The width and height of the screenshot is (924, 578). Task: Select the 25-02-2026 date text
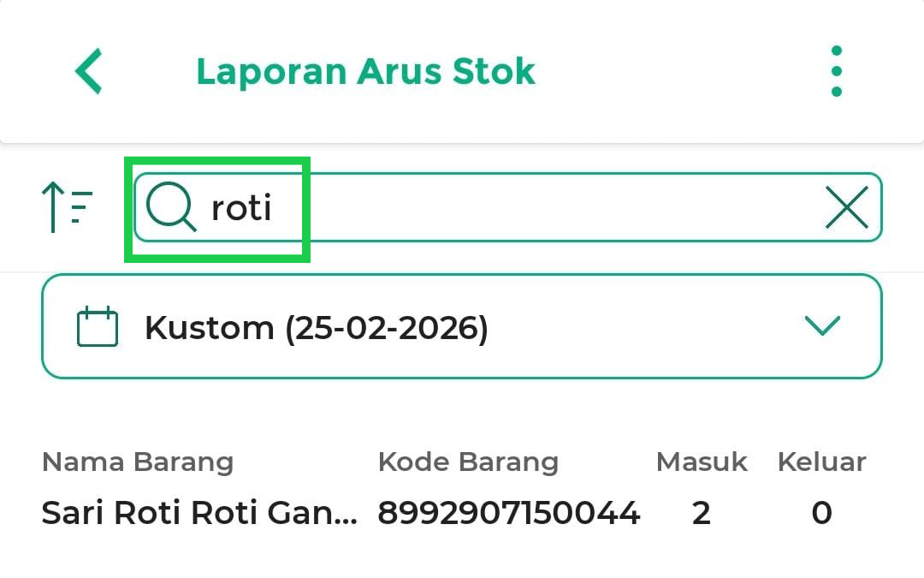tap(387, 327)
